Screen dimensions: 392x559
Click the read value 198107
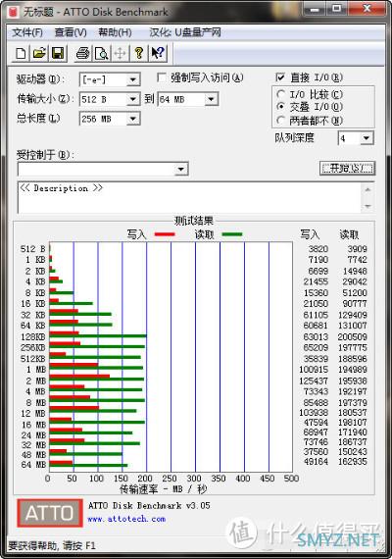point(352,423)
